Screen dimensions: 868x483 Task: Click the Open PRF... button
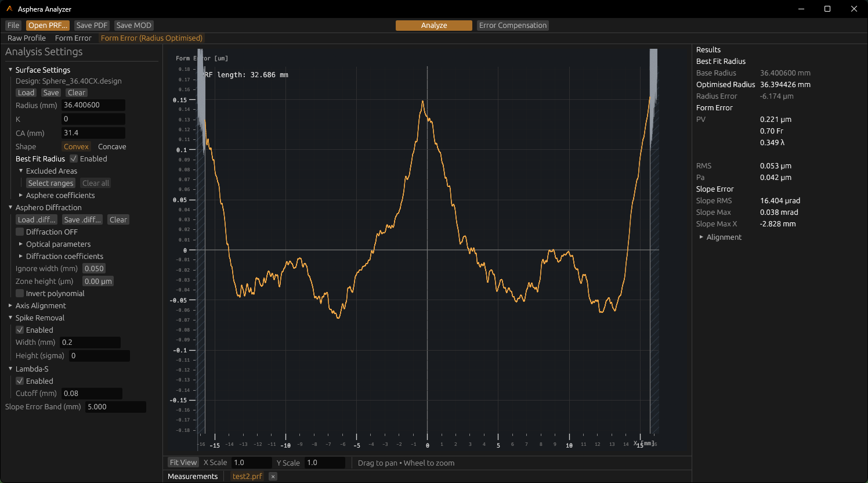[x=48, y=25]
